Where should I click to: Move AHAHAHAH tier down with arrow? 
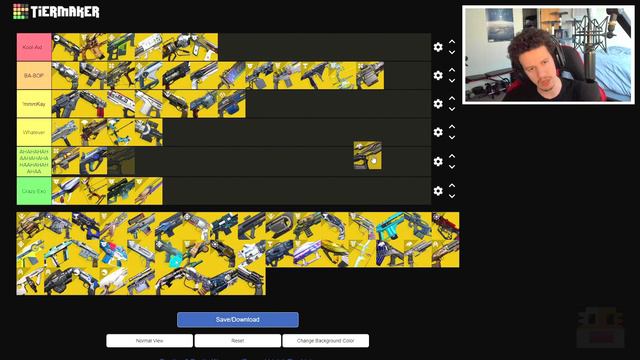[x=452, y=167]
